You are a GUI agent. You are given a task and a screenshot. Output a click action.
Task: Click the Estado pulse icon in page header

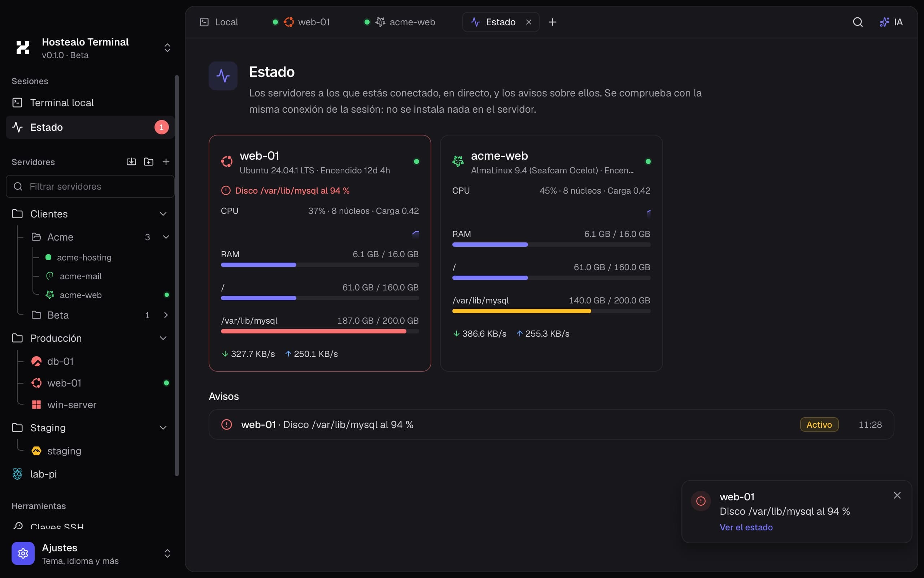(x=223, y=76)
